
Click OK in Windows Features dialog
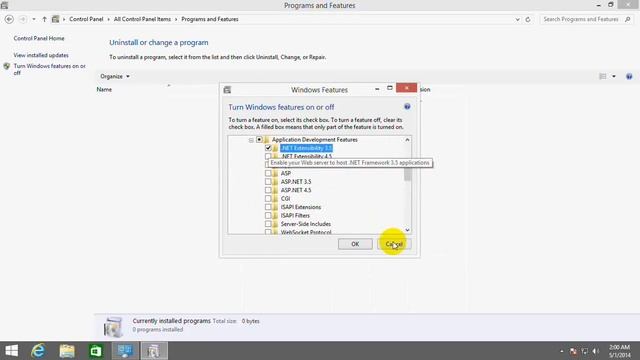click(355, 244)
